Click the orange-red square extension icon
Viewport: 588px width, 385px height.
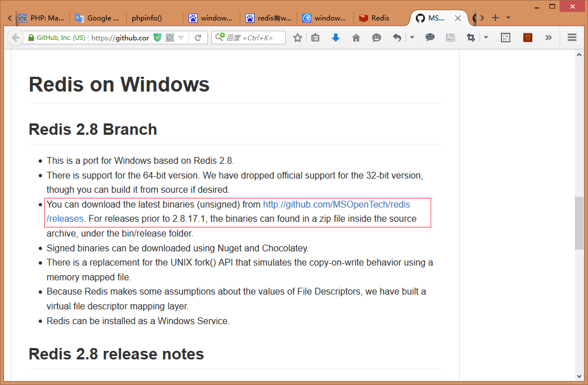click(x=528, y=38)
